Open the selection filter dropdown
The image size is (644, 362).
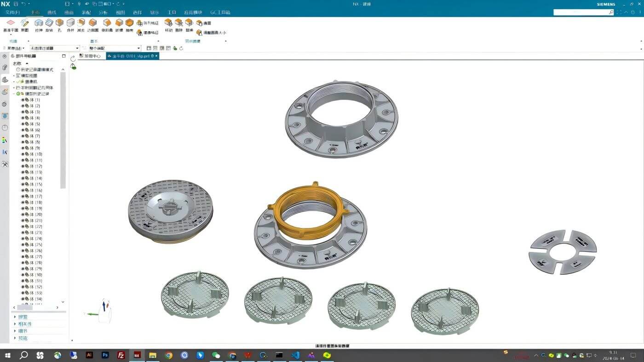point(77,48)
